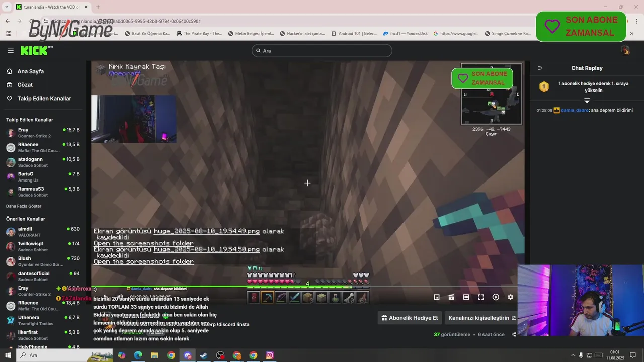
Task: Seek on the green video progress bar
Action: coord(307,287)
